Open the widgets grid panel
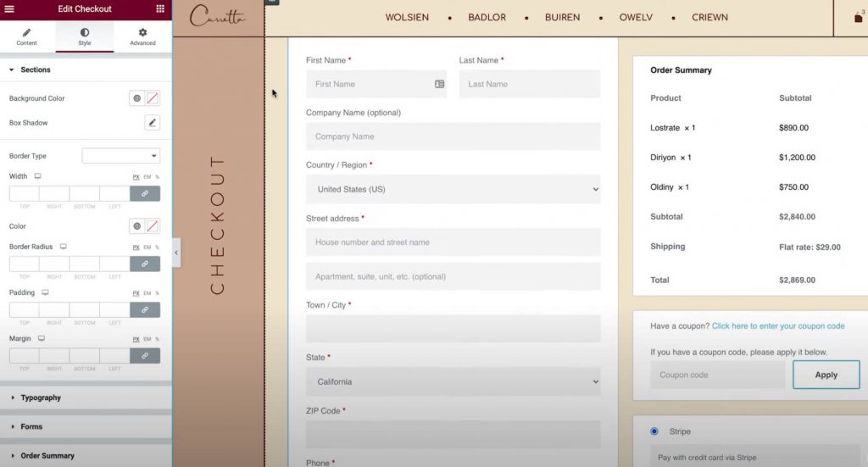The image size is (868, 467). pyautogui.click(x=160, y=8)
